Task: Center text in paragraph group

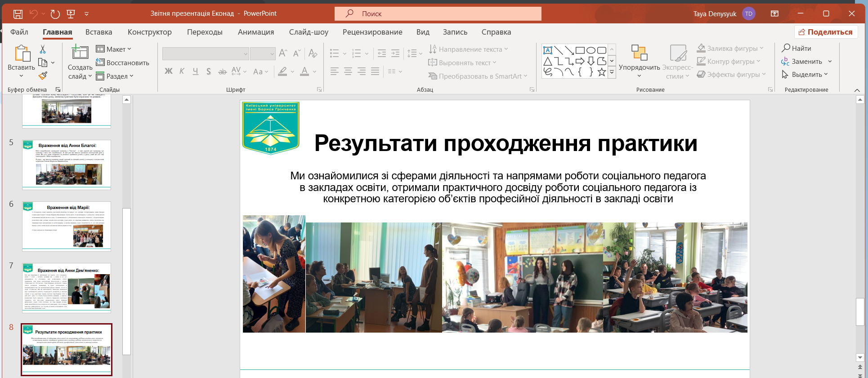Action: [348, 71]
